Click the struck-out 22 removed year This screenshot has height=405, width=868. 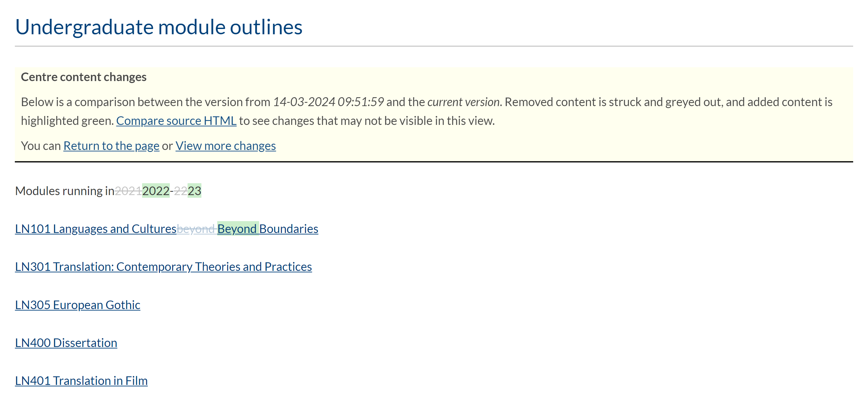coord(181,191)
